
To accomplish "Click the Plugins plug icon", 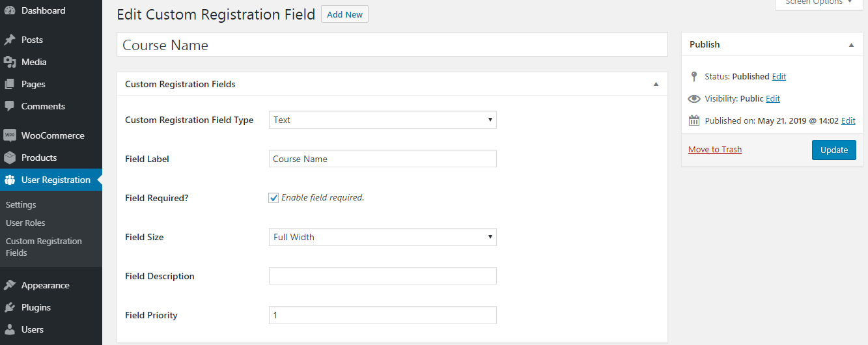I will [x=10, y=307].
